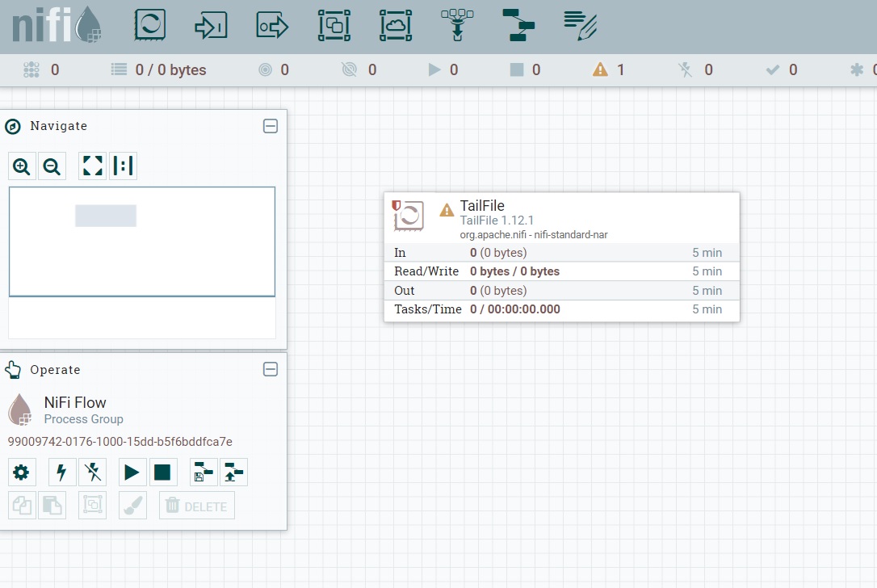Select the Process Group component icon
The image size is (877, 588).
click(334, 25)
